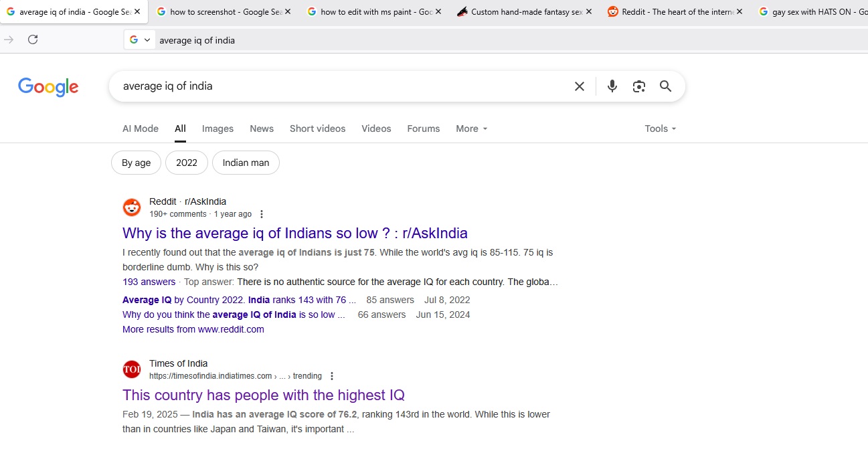868x453 pixels.
Task: Open '193 answers' link
Action: coord(149,282)
